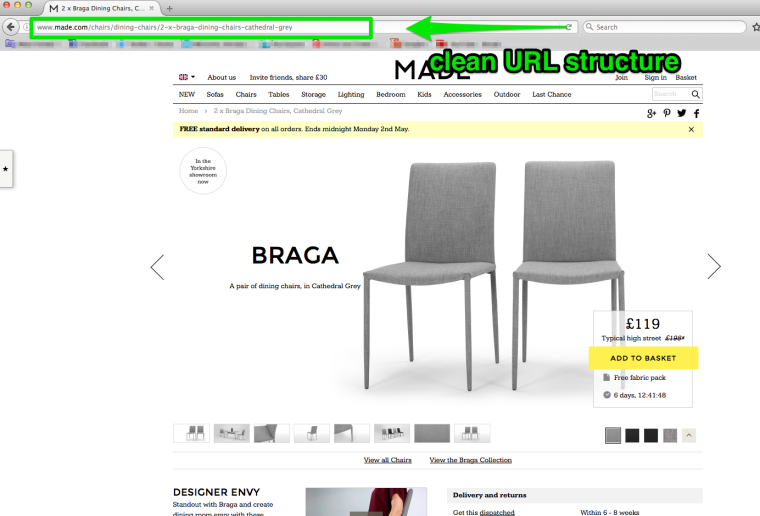Go to Home breadcrumb

(x=188, y=111)
